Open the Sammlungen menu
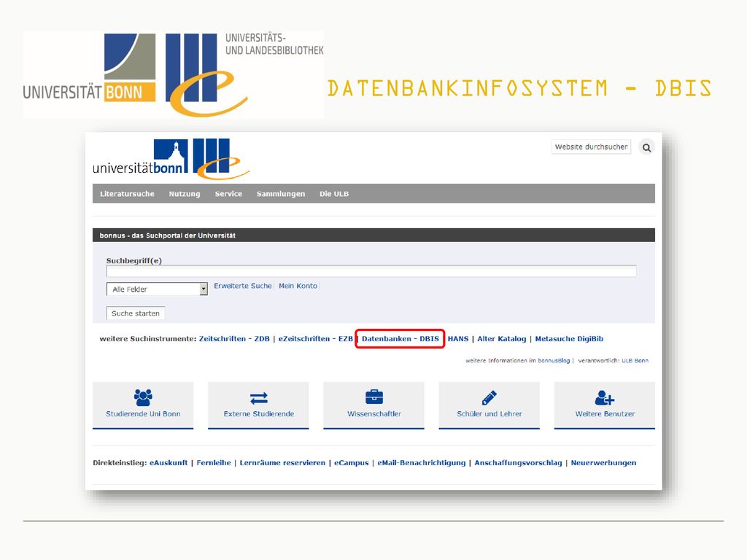This screenshot has height=560, width=747. point(281,194)
